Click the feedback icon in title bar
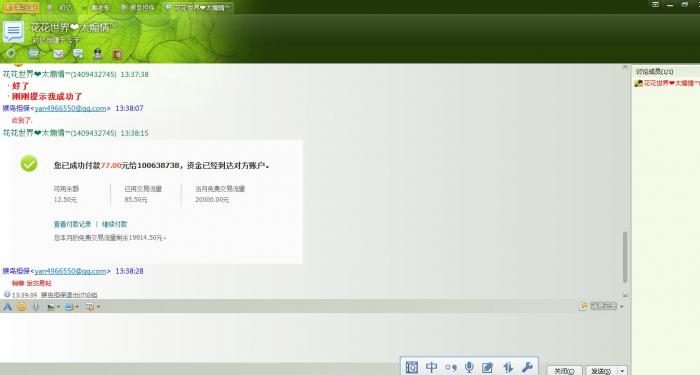700x375 pixels. [x=655, y=4]
